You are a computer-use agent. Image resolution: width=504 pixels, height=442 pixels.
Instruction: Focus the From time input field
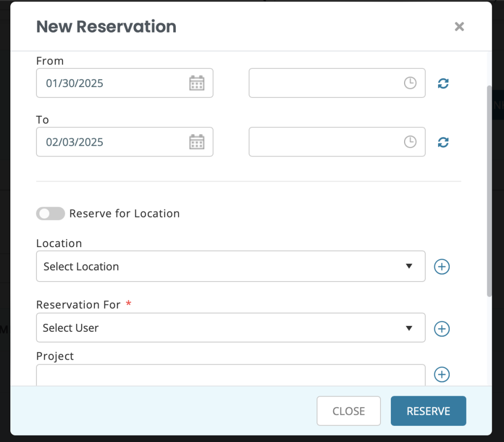point(337,83)
